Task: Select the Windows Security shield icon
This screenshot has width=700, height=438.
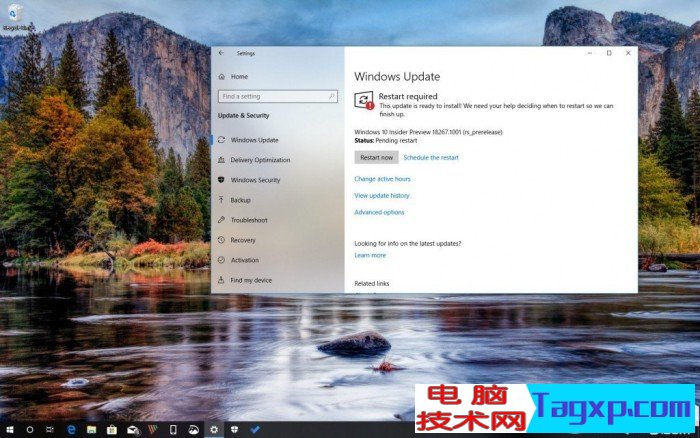Action: [221, 179]
